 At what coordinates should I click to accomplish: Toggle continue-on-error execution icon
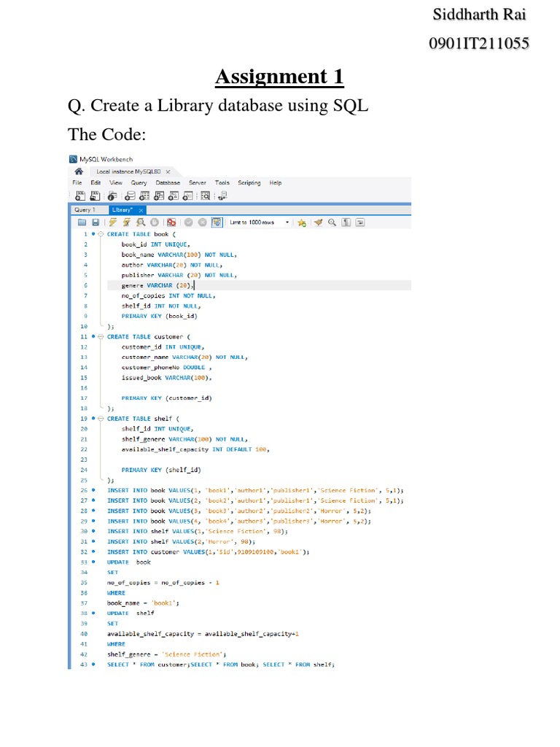click(x=171, y=222)
